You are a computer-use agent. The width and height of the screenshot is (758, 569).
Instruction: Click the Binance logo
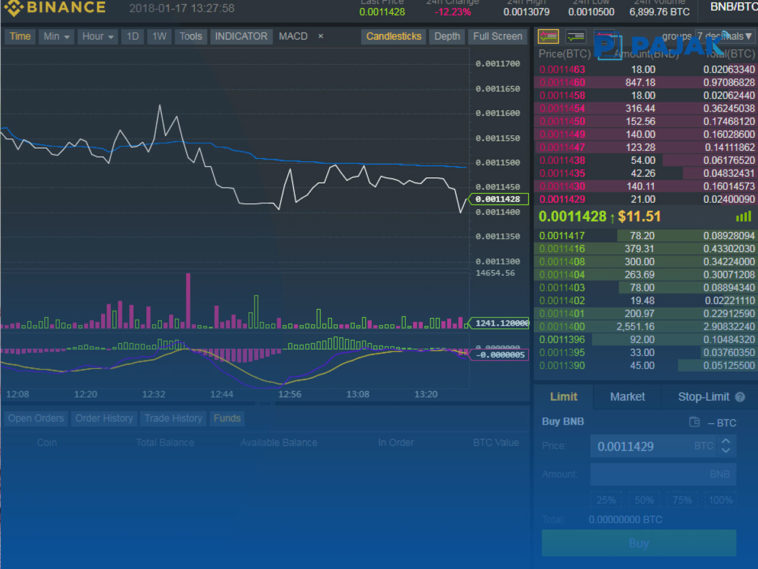55,8
